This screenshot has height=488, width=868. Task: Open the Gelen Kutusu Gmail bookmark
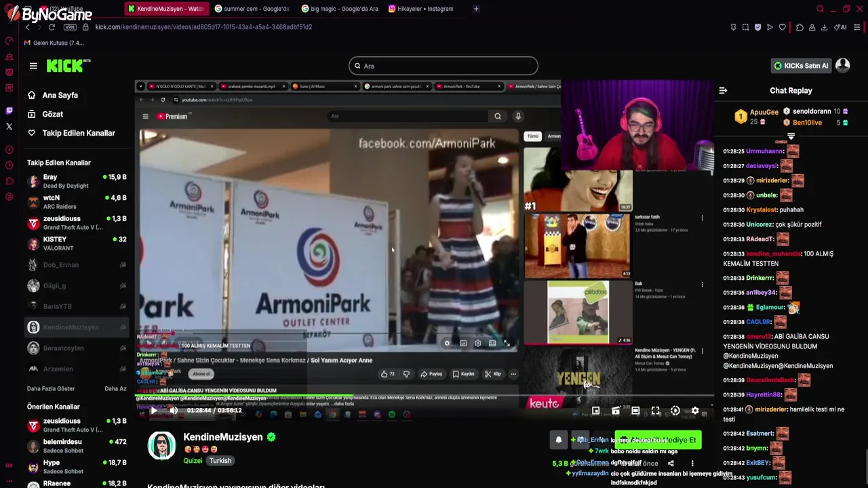(x=54, y=43)
